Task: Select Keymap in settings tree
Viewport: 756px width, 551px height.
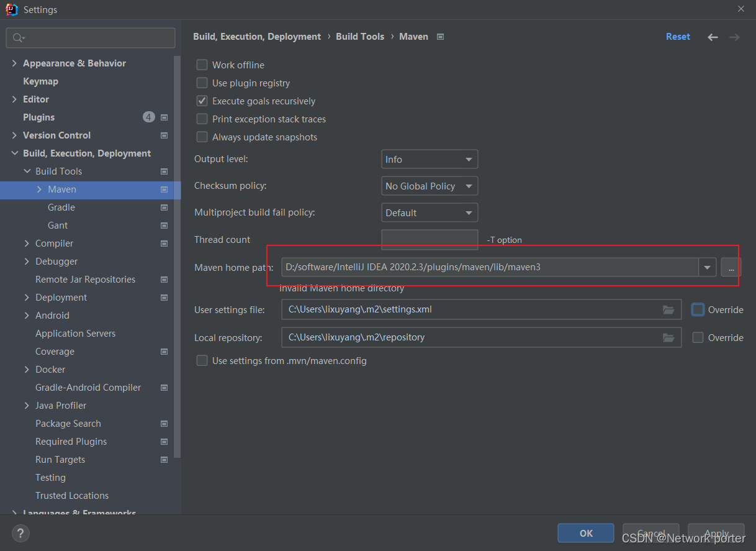Action: [x=40, y=81]
